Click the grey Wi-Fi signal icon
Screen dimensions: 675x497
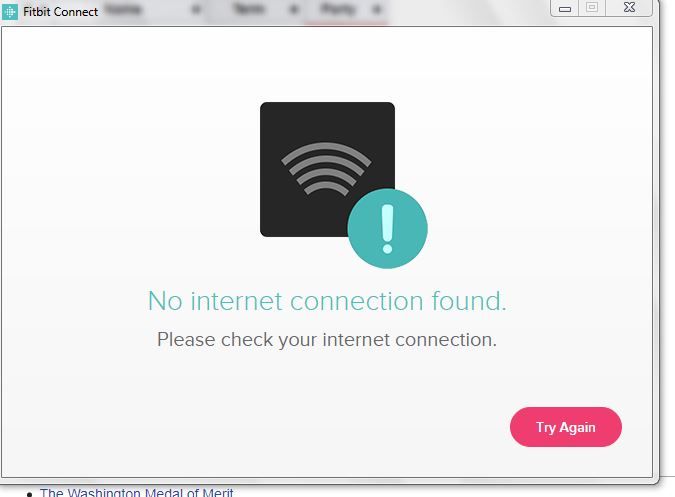(x=326, y=169)
